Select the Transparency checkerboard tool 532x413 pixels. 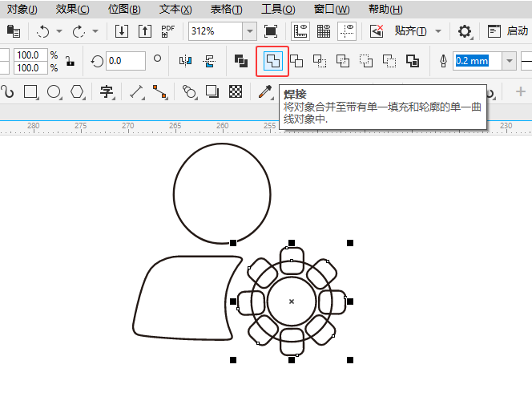(236, 91)
